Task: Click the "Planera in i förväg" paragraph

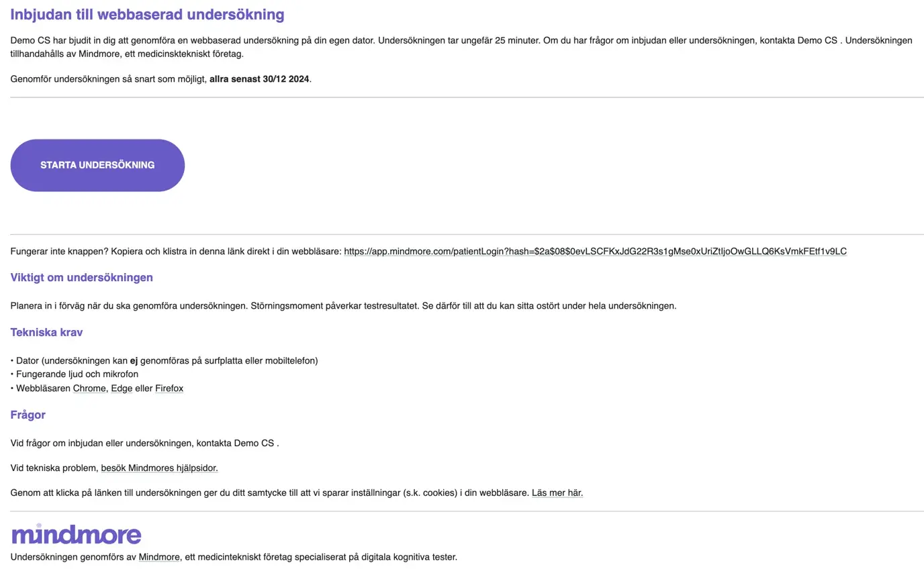Action: coord(343,306)
